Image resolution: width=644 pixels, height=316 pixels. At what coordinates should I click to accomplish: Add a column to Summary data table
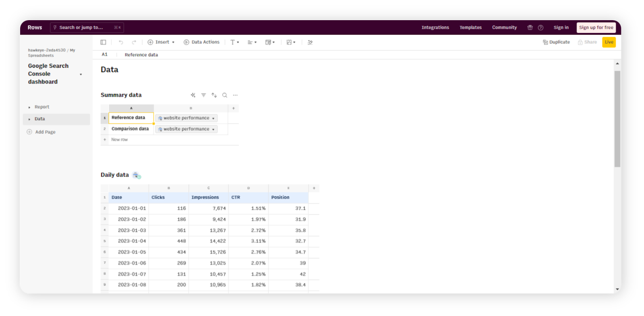(233, 108)
